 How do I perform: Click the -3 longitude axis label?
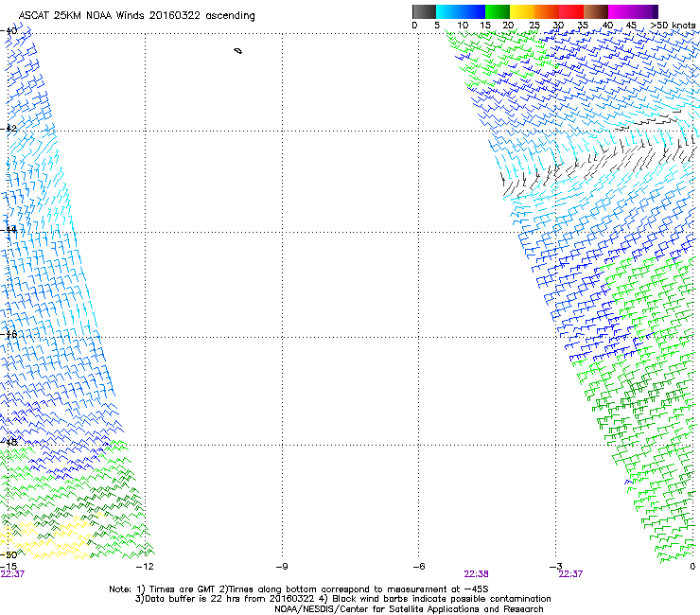pos(555,567)
